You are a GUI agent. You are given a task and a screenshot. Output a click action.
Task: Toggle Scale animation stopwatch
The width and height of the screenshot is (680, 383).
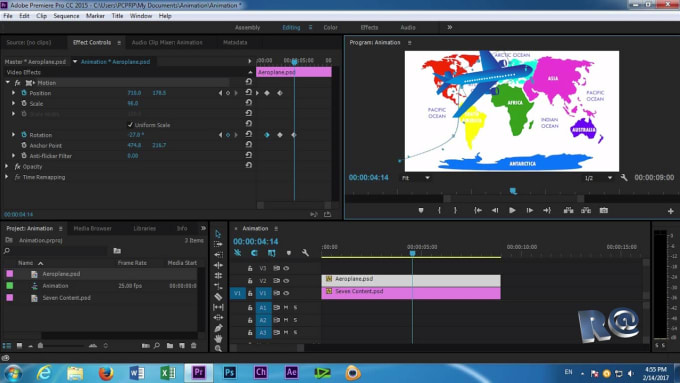(24, 103)
